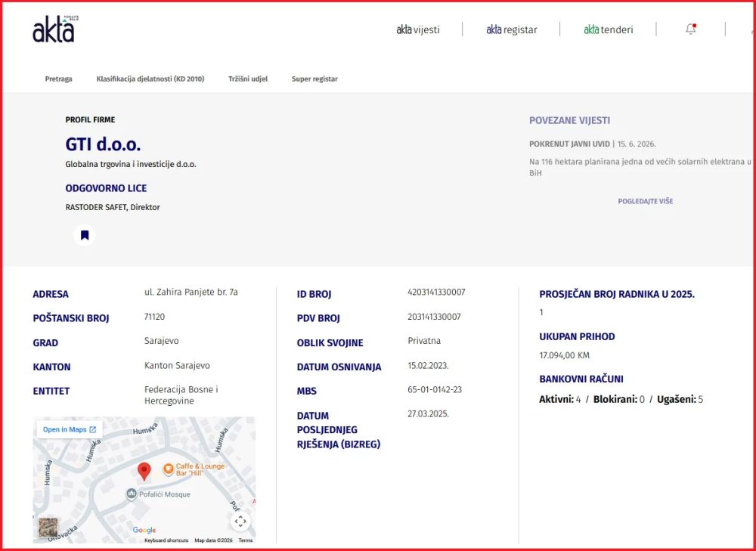Bookmark the GTI d.o.o. company profile
Viewport: 756px width, 551px height.
click(x=85, y=235)
